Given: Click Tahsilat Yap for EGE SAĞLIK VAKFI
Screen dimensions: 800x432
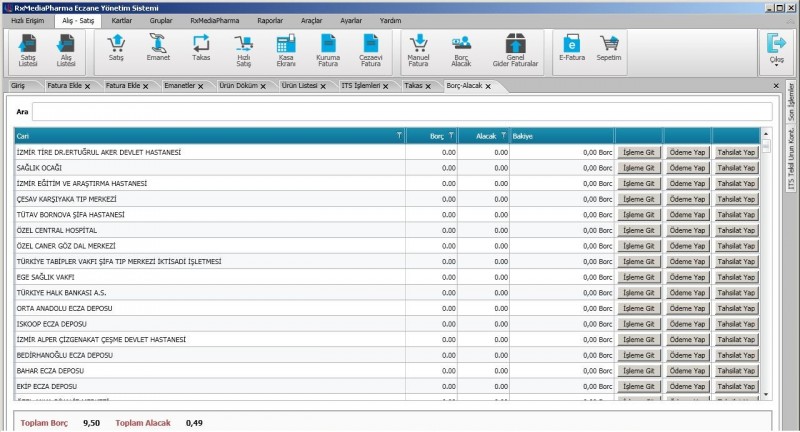Looking at the screenshot, I should pyautogui.click(x=735, y=277).
